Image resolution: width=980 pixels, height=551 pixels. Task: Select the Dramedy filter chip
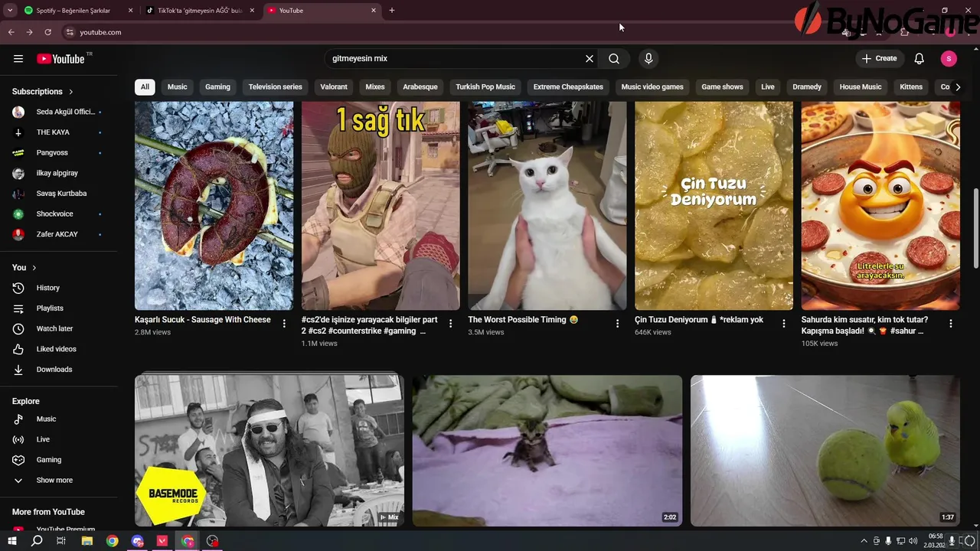coord(807,87)
